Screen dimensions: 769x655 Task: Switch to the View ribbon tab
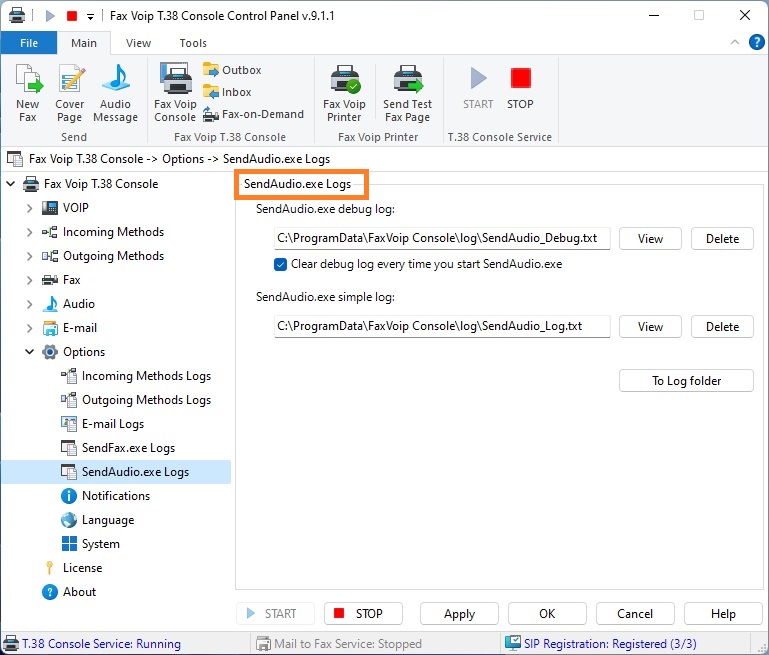point(138,43)
